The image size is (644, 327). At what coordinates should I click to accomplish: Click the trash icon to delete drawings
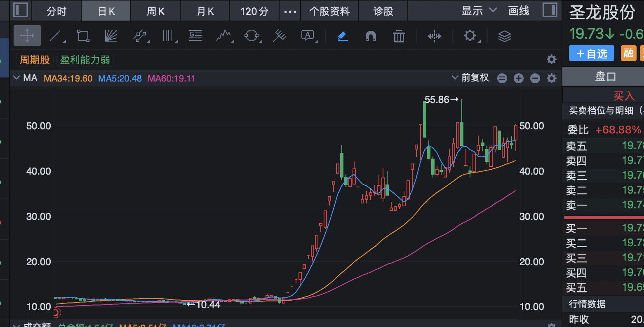(399, 35)
